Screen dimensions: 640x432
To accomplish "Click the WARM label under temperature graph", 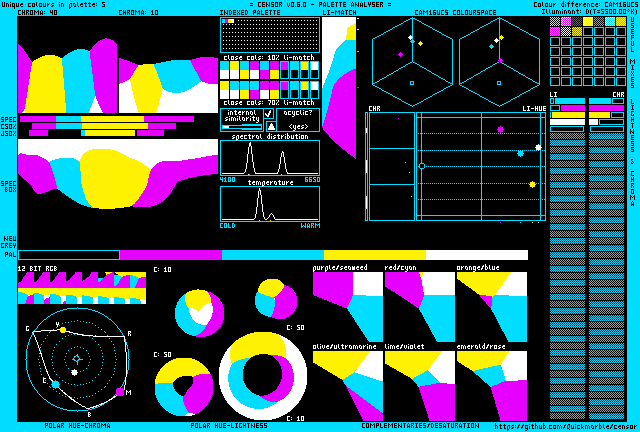I will [x=310, y=226].
